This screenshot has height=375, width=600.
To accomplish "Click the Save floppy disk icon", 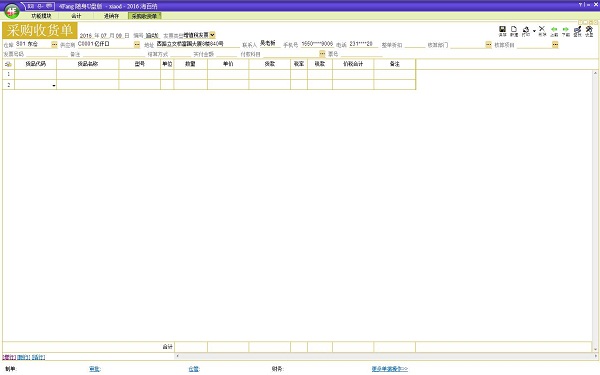I will 502,30.
